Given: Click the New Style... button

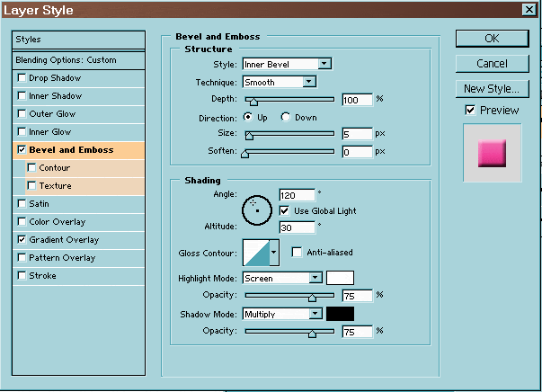Looking at the screenshot, I should click(x=491, y=88).
